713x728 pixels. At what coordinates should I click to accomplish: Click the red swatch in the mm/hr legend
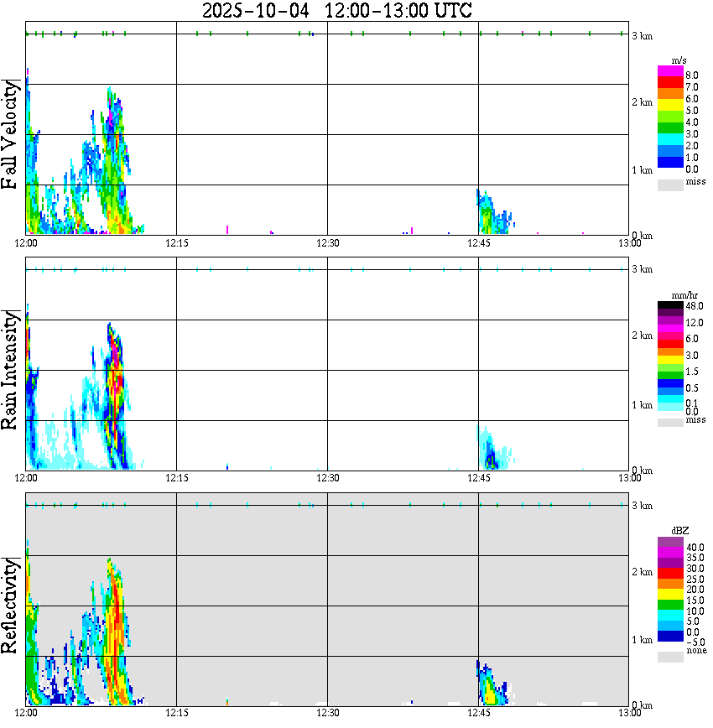670,344
